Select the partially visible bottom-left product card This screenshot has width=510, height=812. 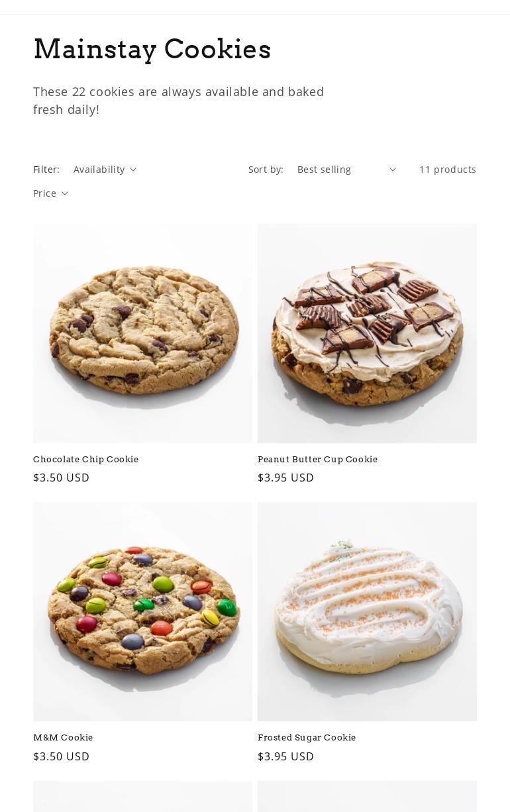pyautogui.click(x=142, y=797)
